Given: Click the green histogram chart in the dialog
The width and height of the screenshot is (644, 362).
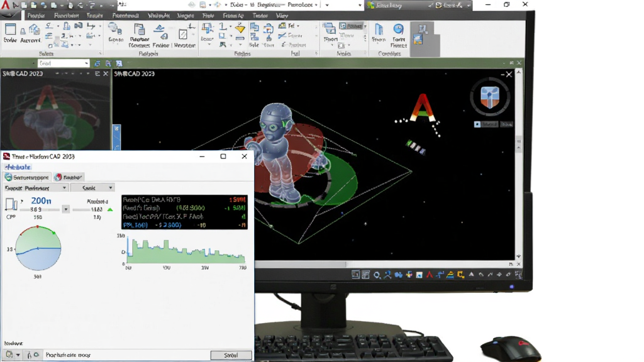Looking at the screenshot, I should [186, 250].
